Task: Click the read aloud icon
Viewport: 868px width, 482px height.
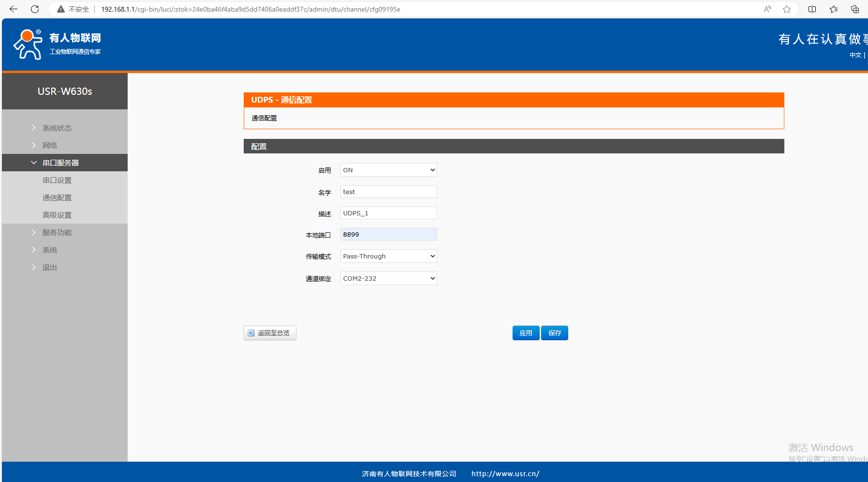Action: pos(767,9)
